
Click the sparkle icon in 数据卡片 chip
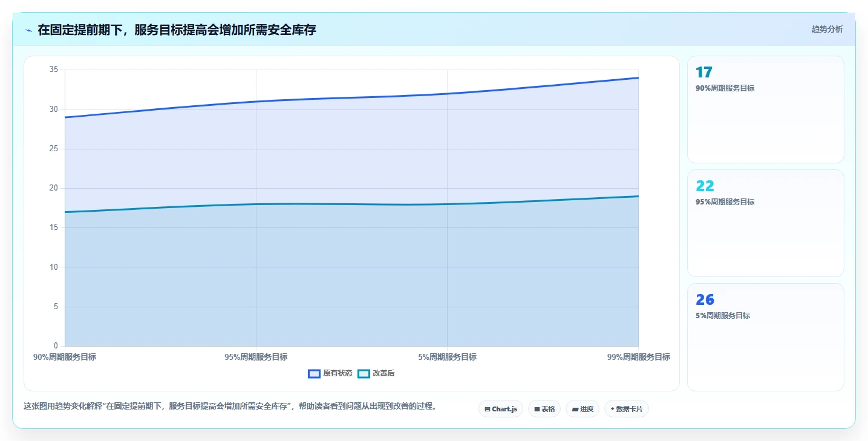[612, 409]
